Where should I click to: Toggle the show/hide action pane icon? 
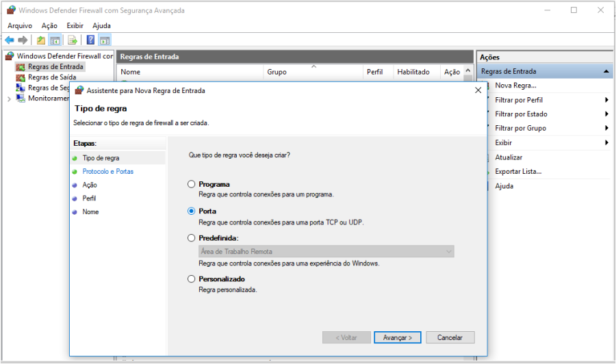tap(104, 40)
